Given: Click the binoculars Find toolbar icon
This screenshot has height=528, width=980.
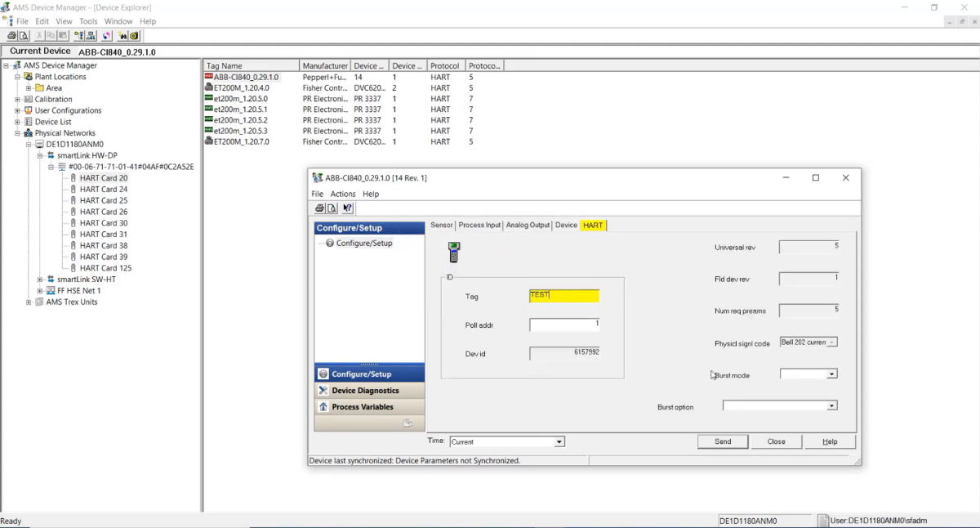Looking at the screenshot, I should pos(122,36).
